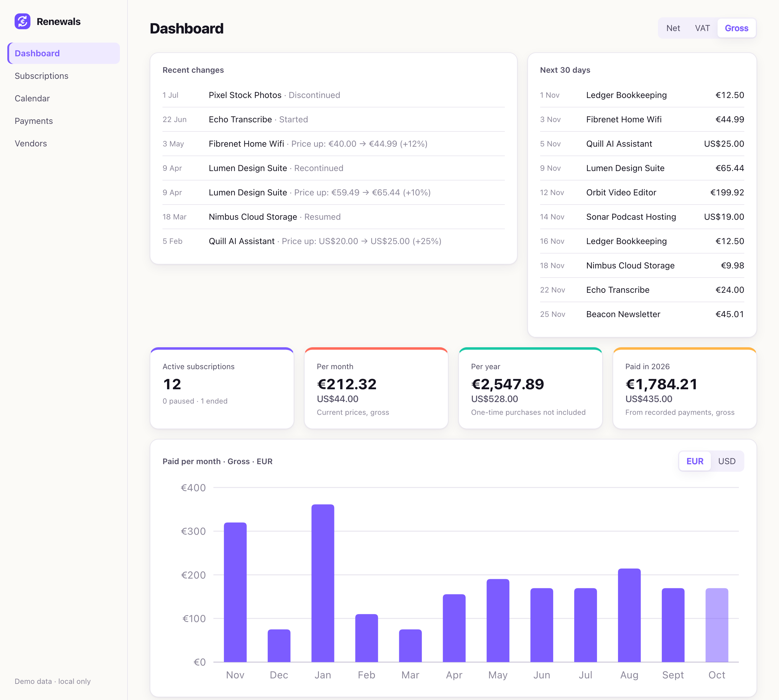Select the VAT view option
Viewport: 779px width, 700px height.
702,28
